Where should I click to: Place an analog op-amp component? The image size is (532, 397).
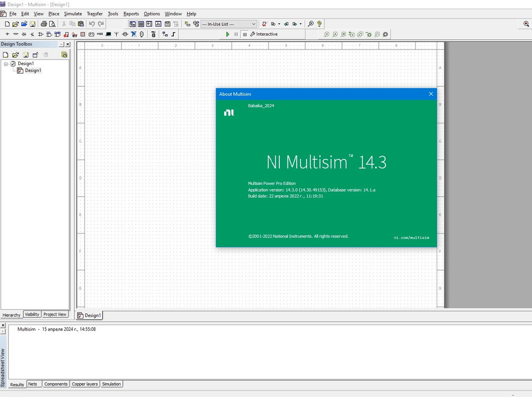(x=41, y=34)
